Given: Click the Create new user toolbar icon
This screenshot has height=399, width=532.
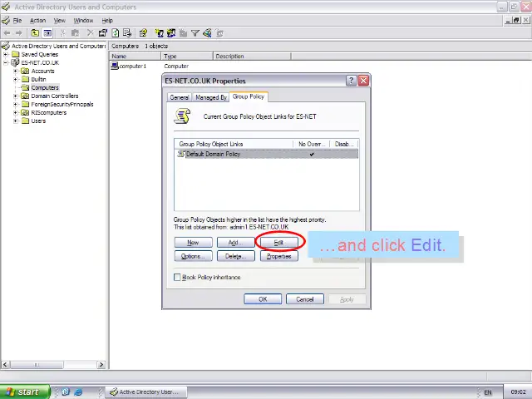Looking at the screenshot, I should pos(159,33).
